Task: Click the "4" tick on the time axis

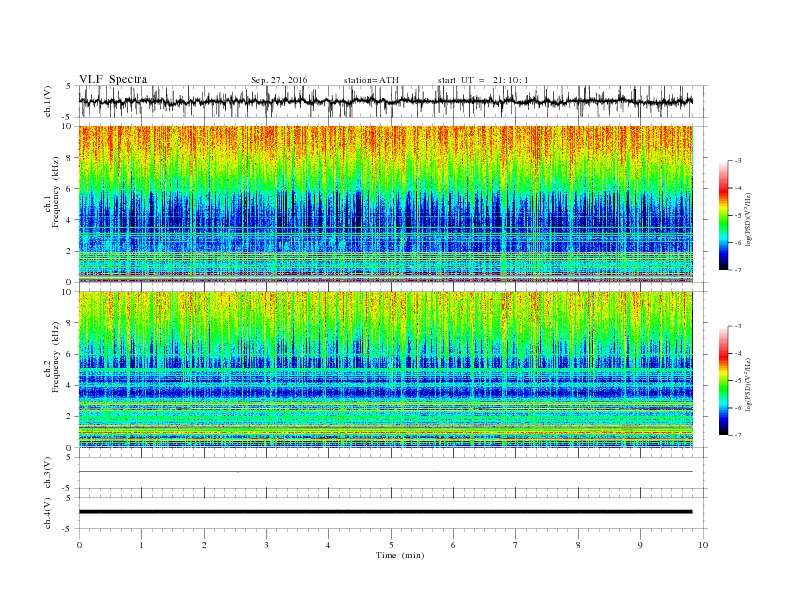Action: pos(329,545)
